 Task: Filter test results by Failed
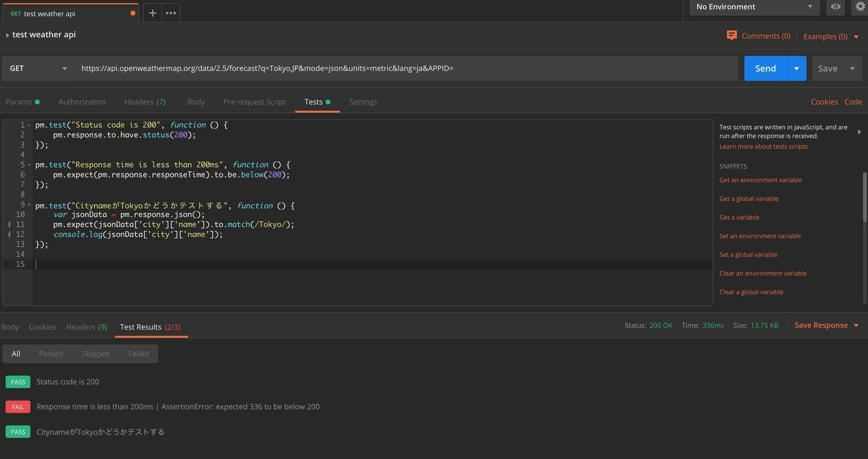pos(139,354)
